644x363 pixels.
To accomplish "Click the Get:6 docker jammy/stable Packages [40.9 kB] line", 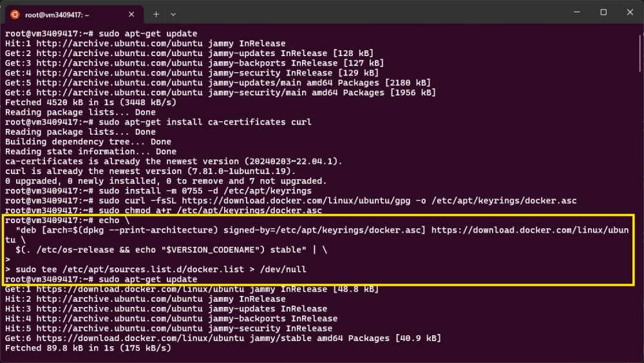I will [223, 338].
